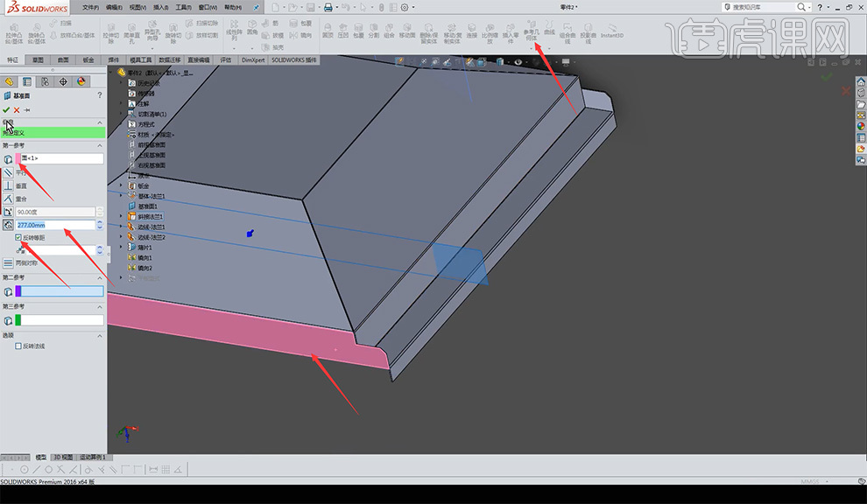This screenshot has height=504, width=867.
Task: Collapse the First Reference (第一参考) section
Action: tap(99, 145)
